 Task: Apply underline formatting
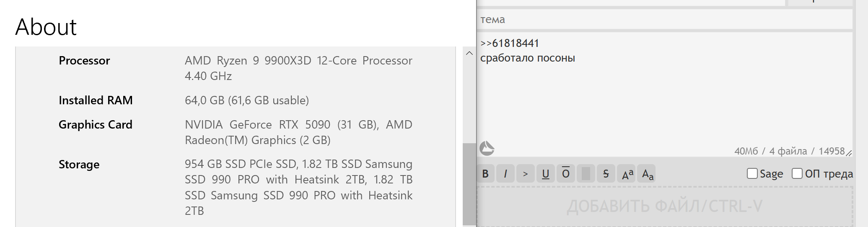[x=546, y=174]
